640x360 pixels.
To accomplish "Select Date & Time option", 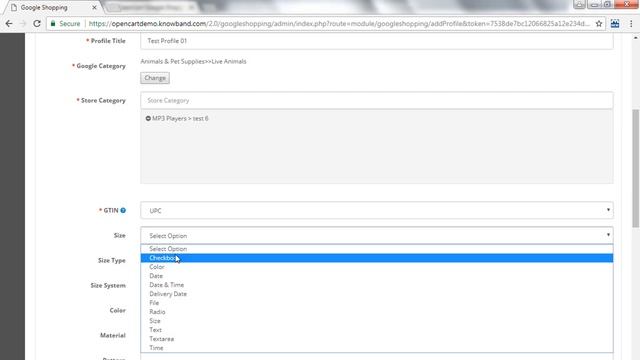I will coord(377,285).
